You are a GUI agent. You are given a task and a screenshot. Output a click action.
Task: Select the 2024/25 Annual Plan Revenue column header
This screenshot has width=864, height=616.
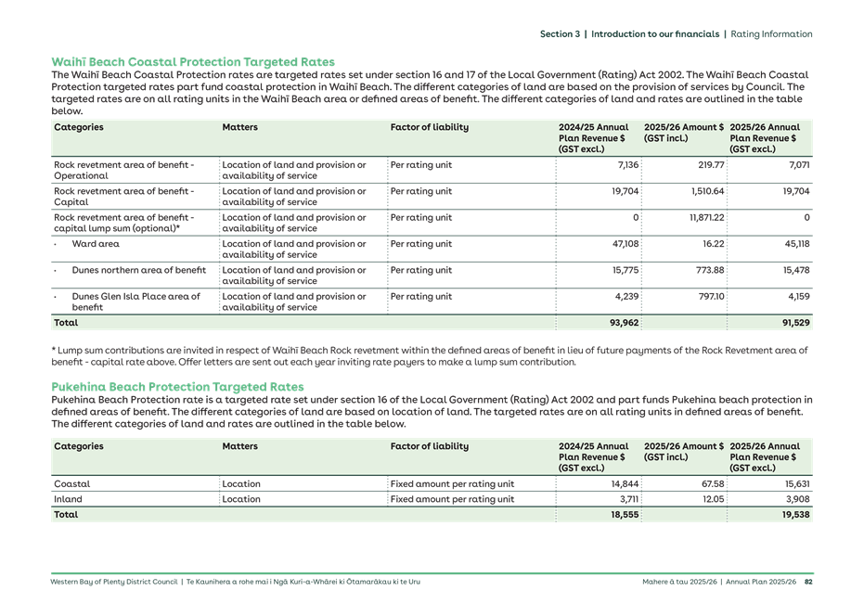594,137
